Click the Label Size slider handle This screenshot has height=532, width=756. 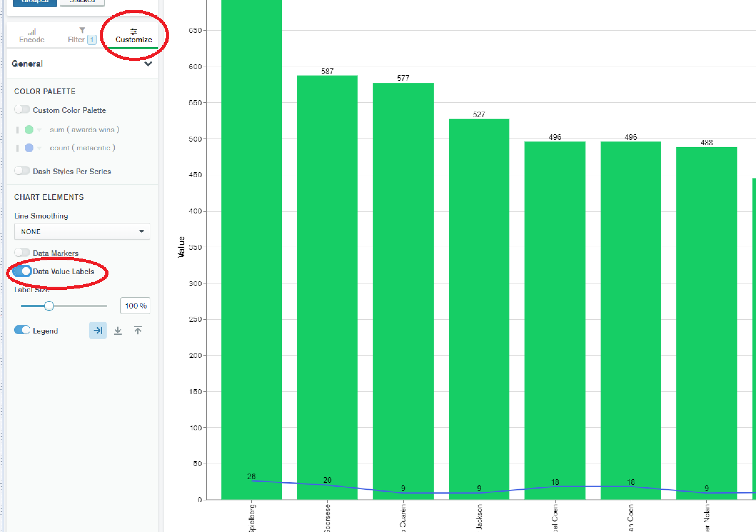tap(49, 306)
